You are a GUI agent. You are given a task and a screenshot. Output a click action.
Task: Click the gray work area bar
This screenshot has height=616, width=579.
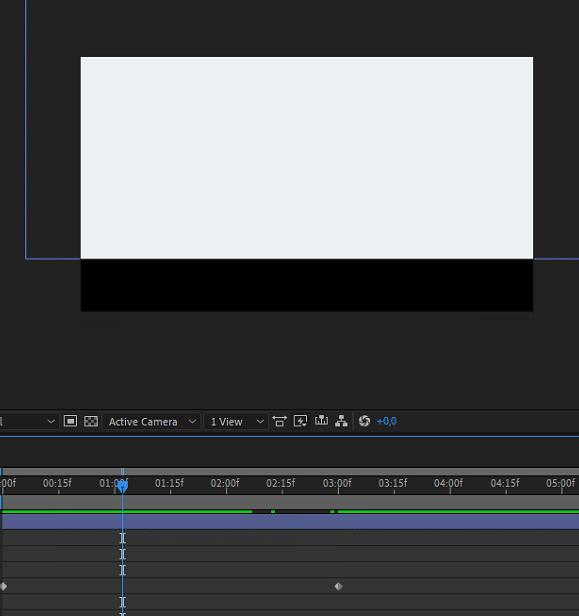coord(291,502)
